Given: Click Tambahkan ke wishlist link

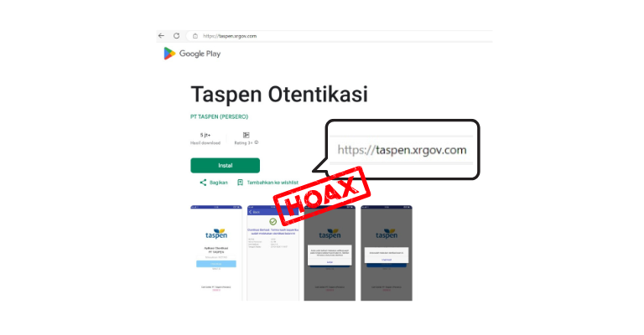Looking at the screenshot, I should (x=273, y=183).
